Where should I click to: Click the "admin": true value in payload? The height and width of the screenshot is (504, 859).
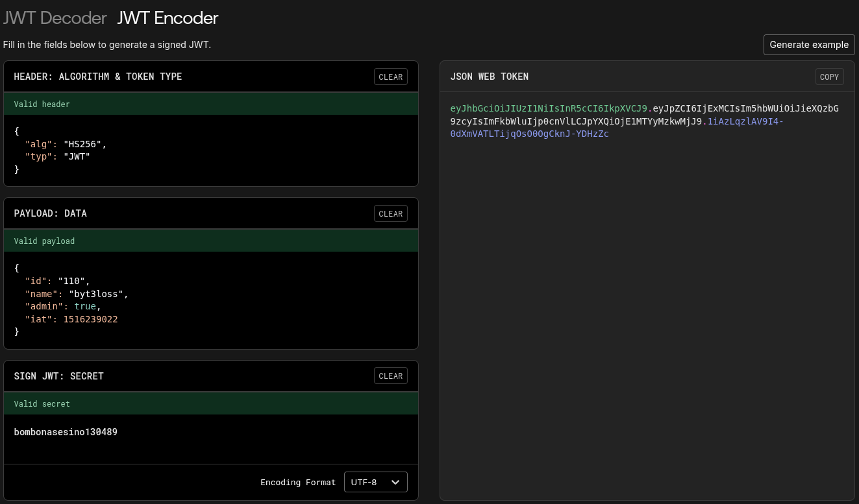pos(84,306)
